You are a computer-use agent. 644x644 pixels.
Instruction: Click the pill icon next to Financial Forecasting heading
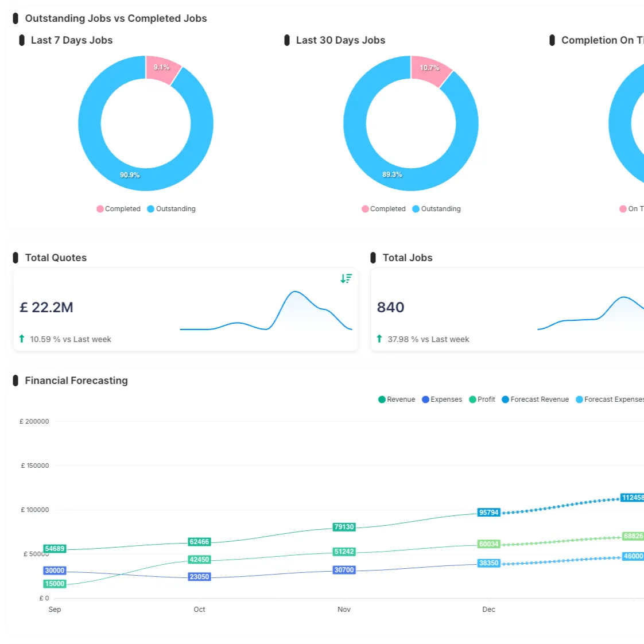click(x=15, y=381)
